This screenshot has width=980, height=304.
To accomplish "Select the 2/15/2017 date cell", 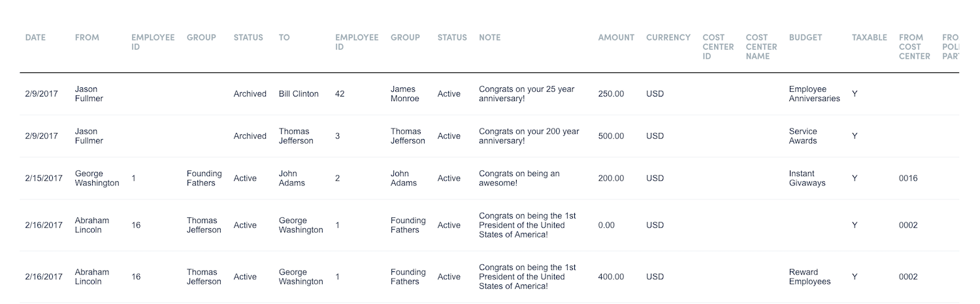I will click(x=44, y=179).
